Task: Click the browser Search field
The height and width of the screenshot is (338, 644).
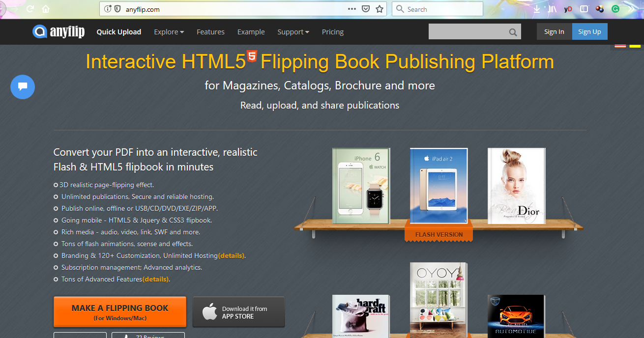Action: (x=438, y=9)
